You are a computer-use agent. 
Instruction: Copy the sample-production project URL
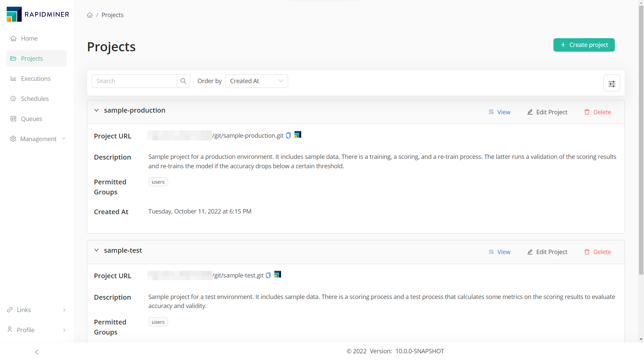pyautogui.click(x=288, y=136)
